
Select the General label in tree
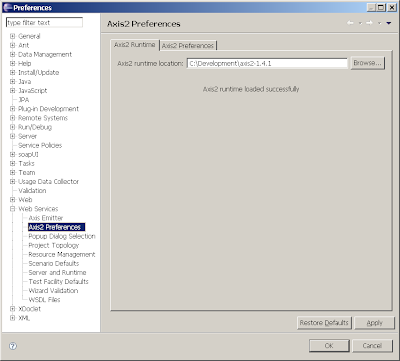pos(29,36)
